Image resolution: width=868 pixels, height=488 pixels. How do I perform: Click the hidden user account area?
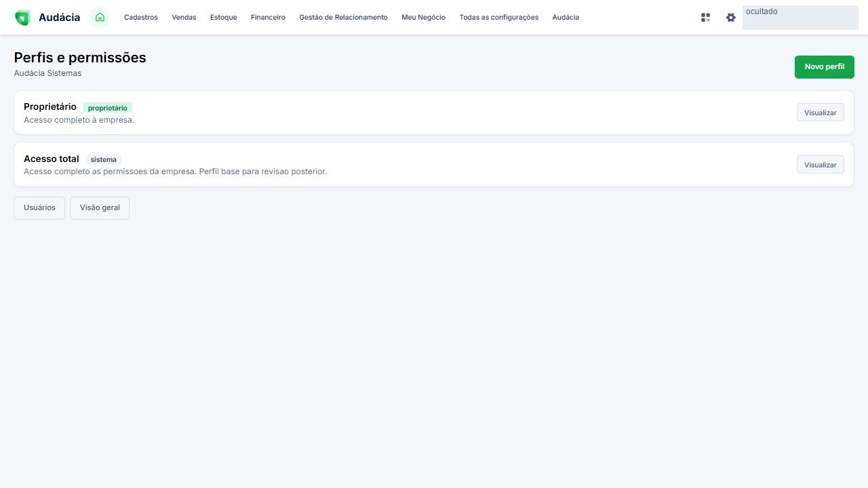click(800, 18)
